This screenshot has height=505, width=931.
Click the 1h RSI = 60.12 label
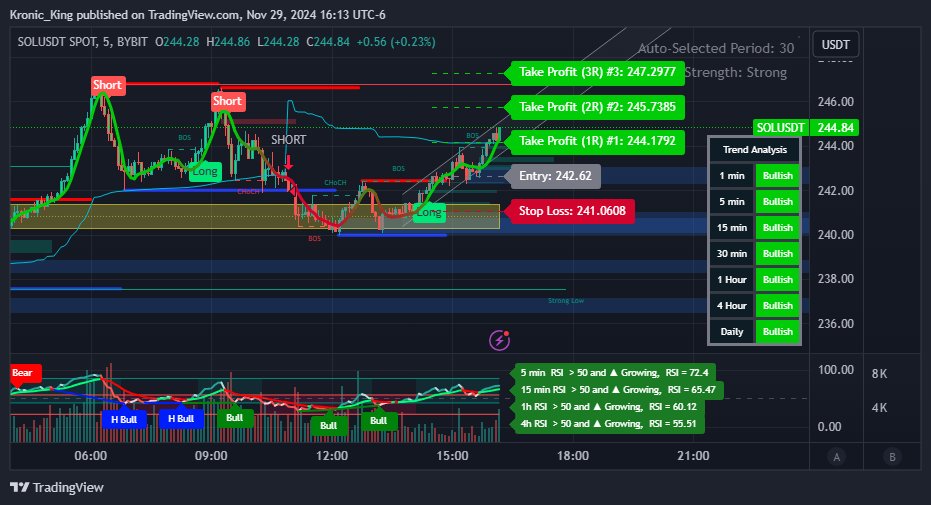(609, 407)
